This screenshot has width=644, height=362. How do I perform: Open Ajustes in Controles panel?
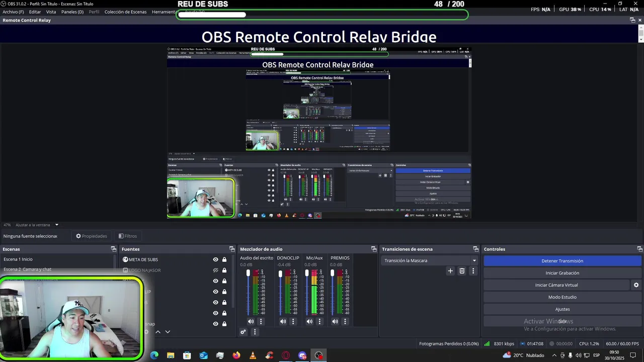point(562,309)
